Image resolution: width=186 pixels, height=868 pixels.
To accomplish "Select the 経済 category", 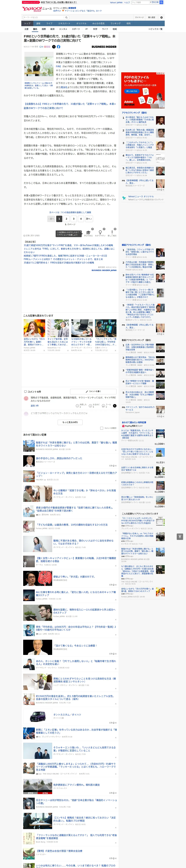I will coord(52,29).
